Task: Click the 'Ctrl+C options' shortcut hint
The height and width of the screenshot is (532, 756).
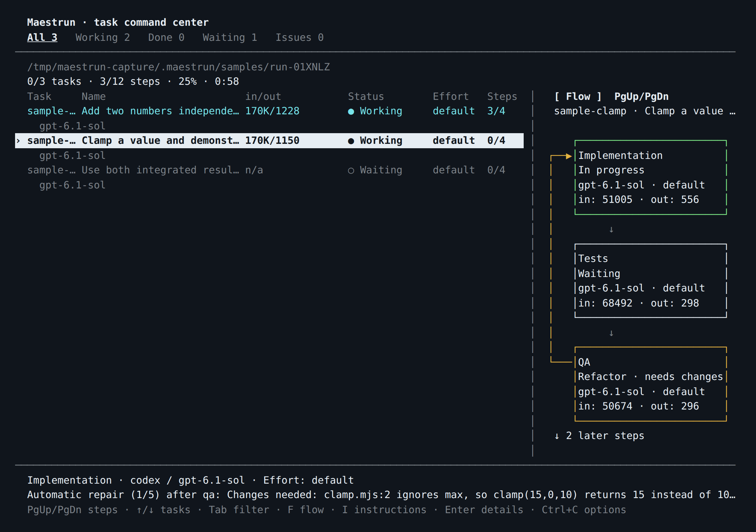Action: (584, 510)
